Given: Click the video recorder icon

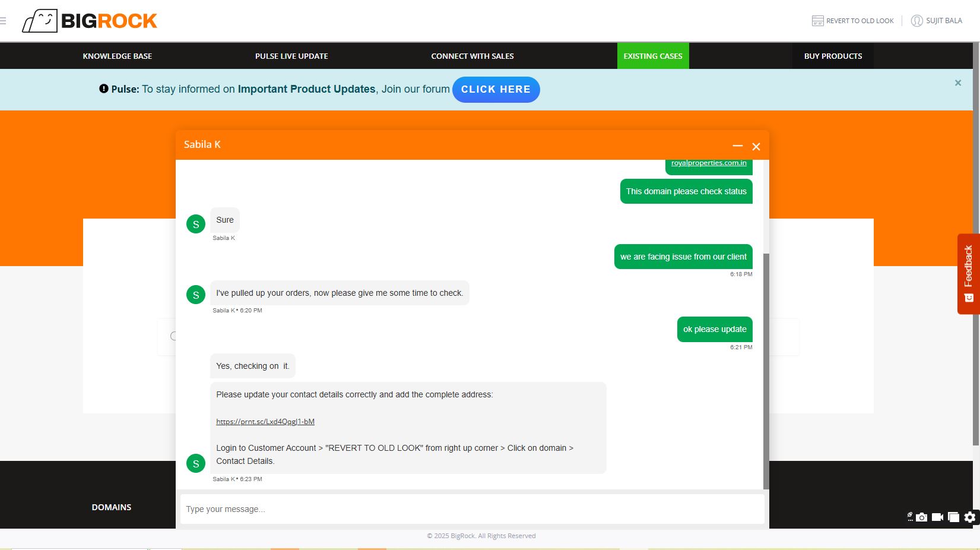Looking at the screenshot, I should (937, 517).
